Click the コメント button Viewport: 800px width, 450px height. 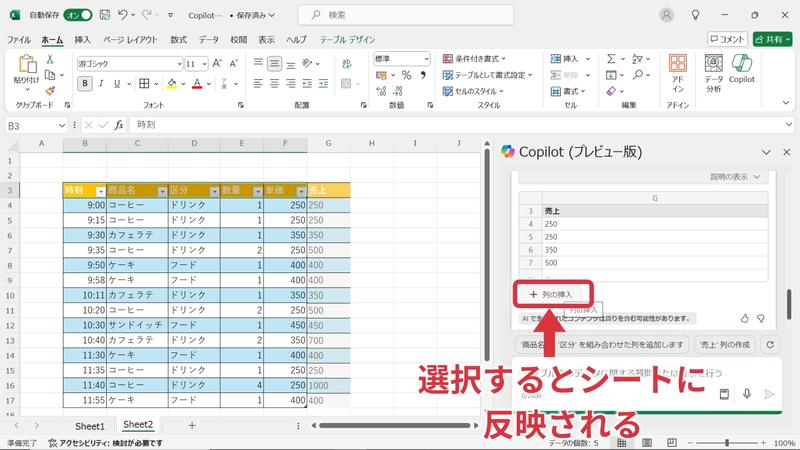pos(727,39)
